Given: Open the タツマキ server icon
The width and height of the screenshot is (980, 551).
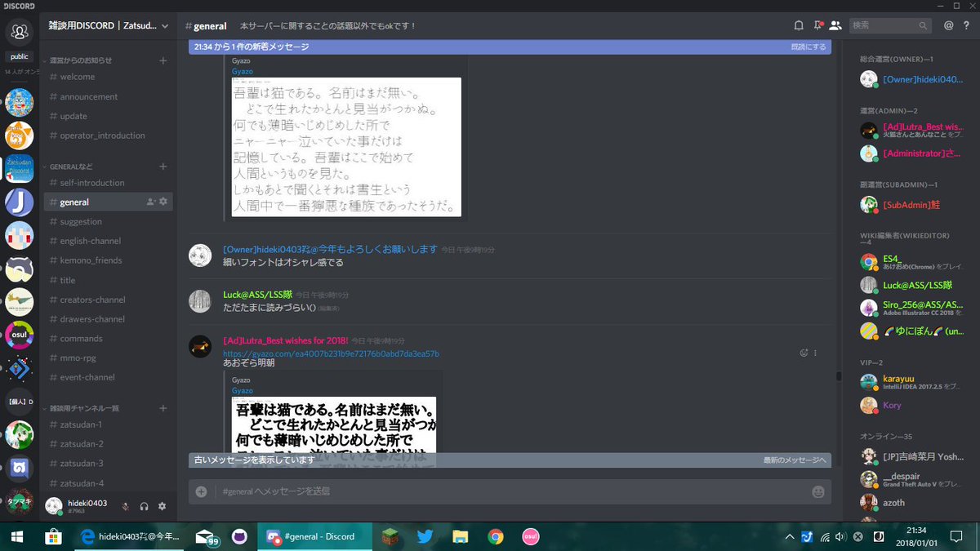Looking at the screenshot, I should click(x=19, y=502).
